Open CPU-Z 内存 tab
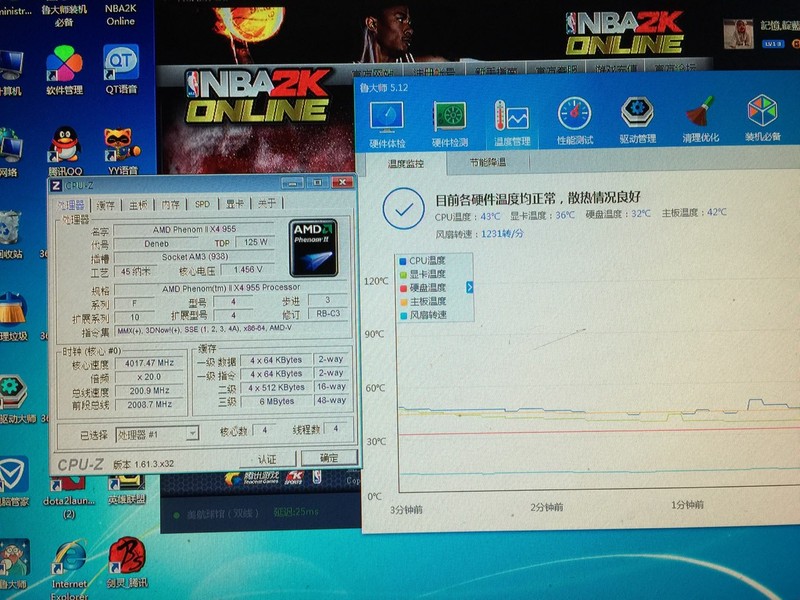Image resolution: width=800 pixels, height=600 pixels. pos(170,204)
